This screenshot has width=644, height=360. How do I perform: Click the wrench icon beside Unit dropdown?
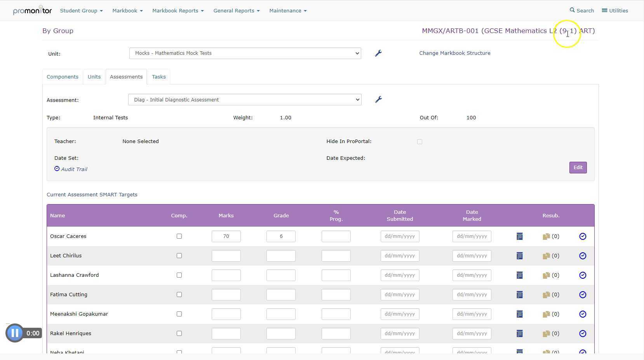pyautogui.click(x=378, y=53)
